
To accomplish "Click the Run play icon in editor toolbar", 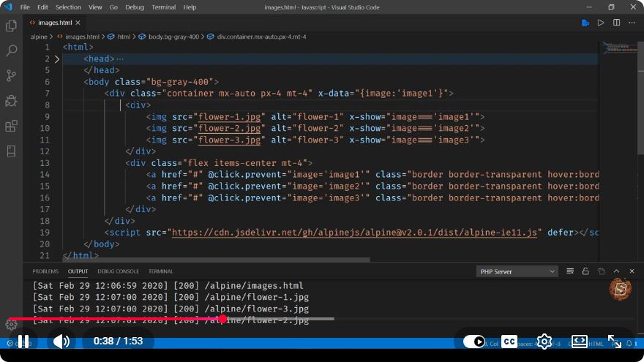I will [601, 23].
